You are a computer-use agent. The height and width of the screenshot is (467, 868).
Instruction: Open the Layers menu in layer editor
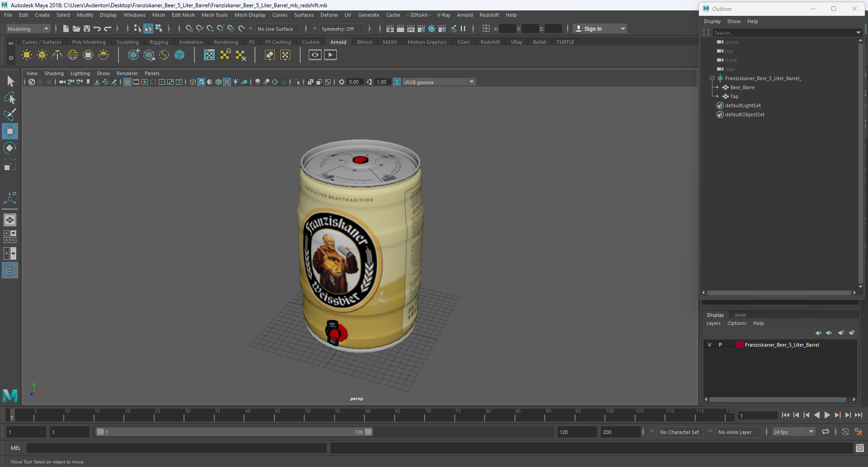click(x=713, y=323)
